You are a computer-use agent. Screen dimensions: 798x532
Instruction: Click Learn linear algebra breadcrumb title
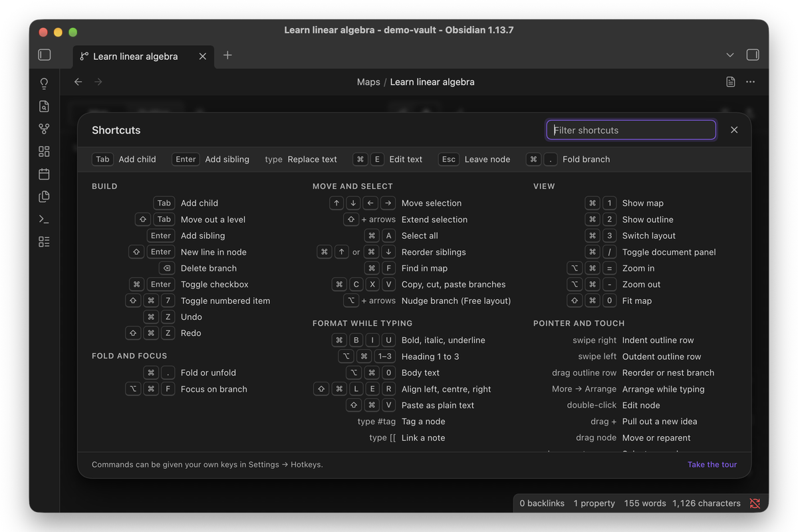(432, 82)
